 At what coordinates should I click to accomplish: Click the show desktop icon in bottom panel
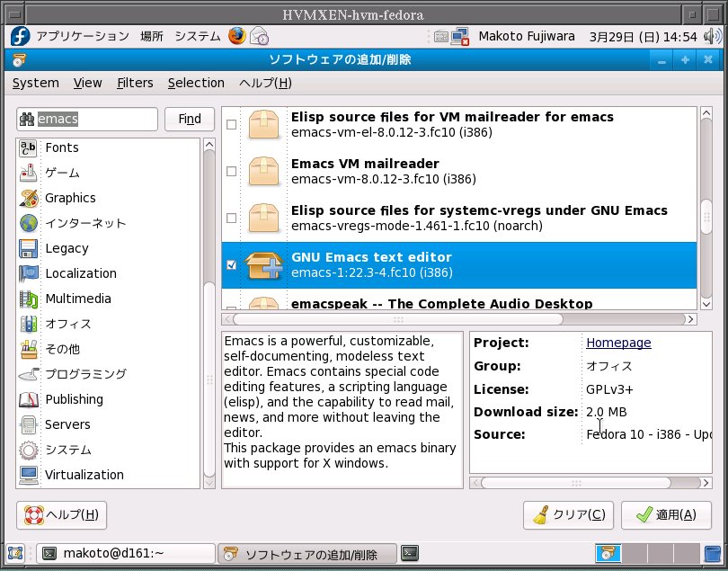click(x=15, y=553)
